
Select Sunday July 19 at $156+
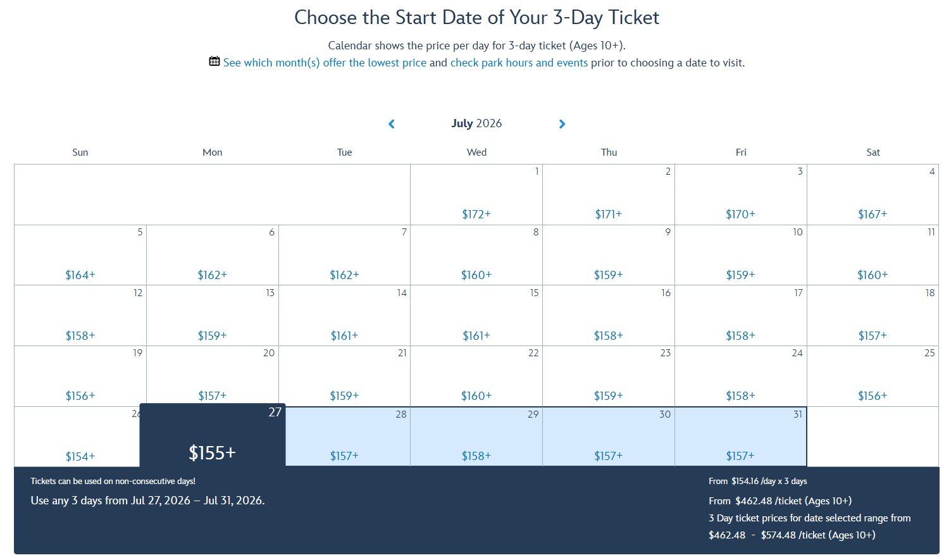(80, 376)
